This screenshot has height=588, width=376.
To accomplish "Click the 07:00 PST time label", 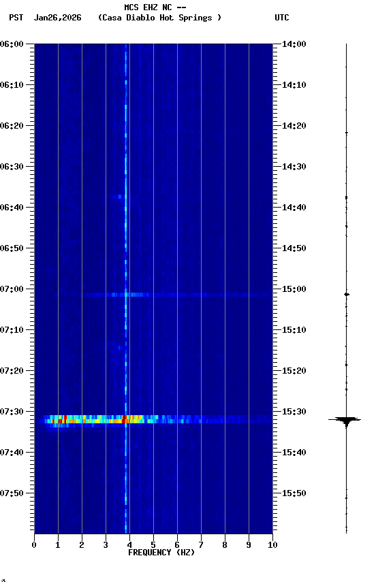I will (12, 289).
